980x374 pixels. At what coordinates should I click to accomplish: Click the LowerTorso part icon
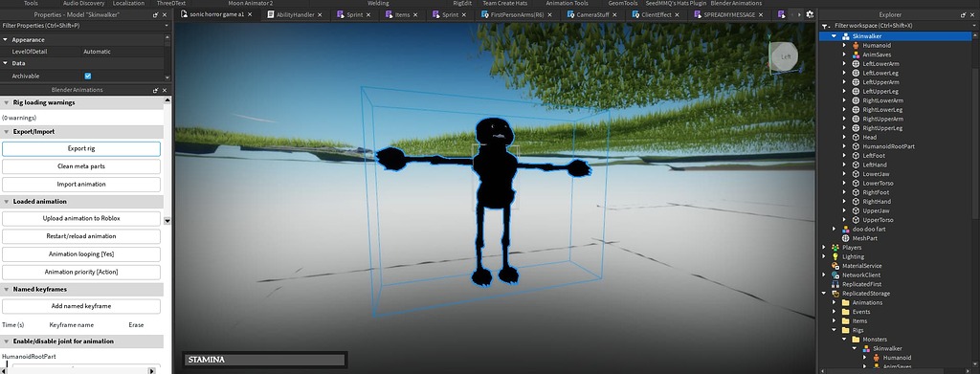coord(856,183)
